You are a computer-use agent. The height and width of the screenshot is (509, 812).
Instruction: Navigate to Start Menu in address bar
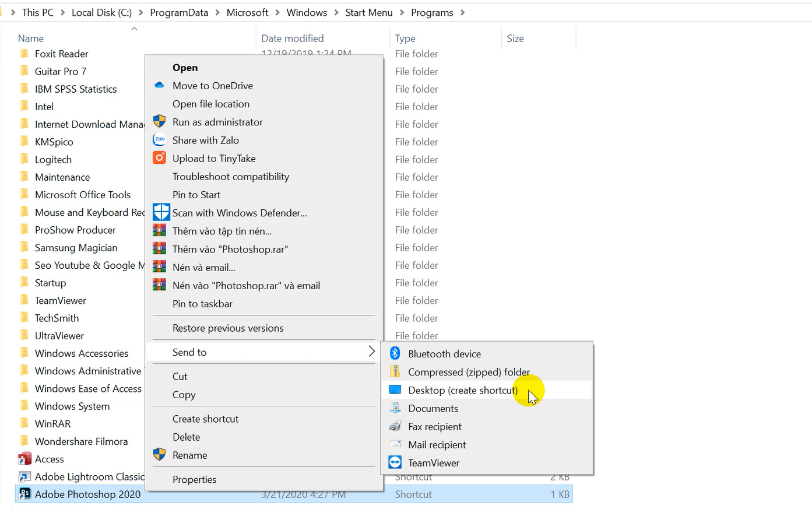tap(369, 12)
